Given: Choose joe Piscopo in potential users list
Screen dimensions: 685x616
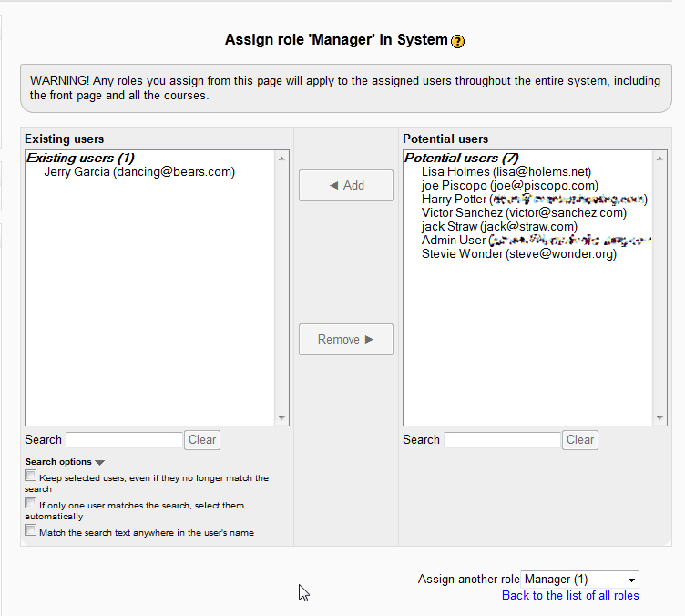Looking at the screenshot, I should pyautogui.click(x=509, y=185).
